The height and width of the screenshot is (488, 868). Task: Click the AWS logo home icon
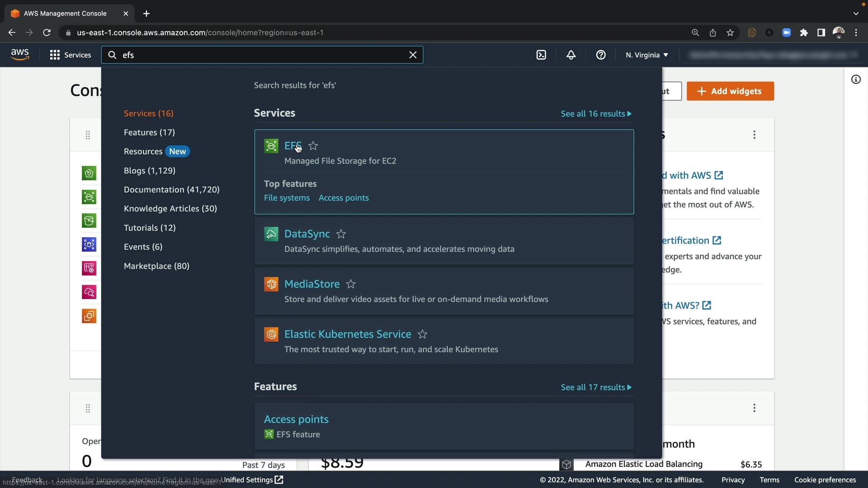[20, 55]
